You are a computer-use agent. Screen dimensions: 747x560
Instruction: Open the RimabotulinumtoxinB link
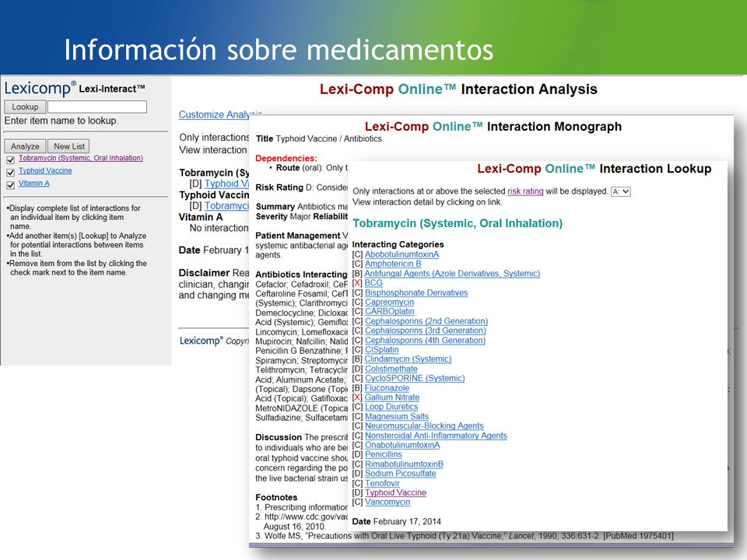click(404, 464)
